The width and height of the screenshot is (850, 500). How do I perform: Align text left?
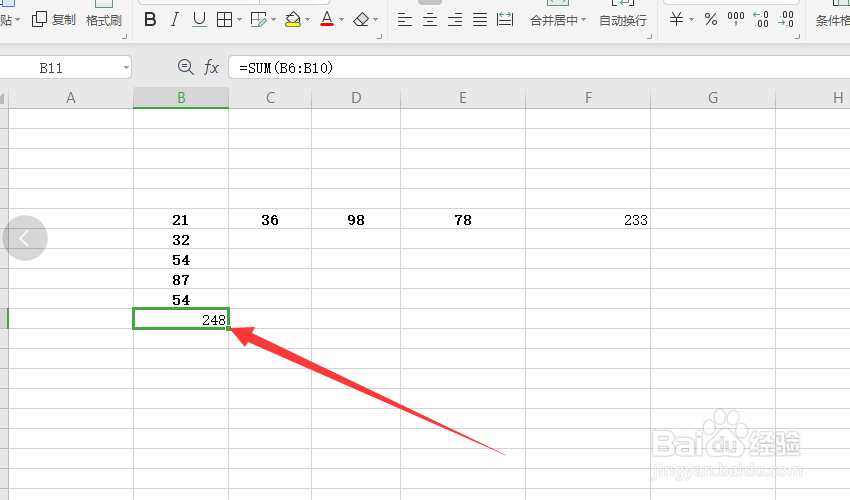pos(404,20)
